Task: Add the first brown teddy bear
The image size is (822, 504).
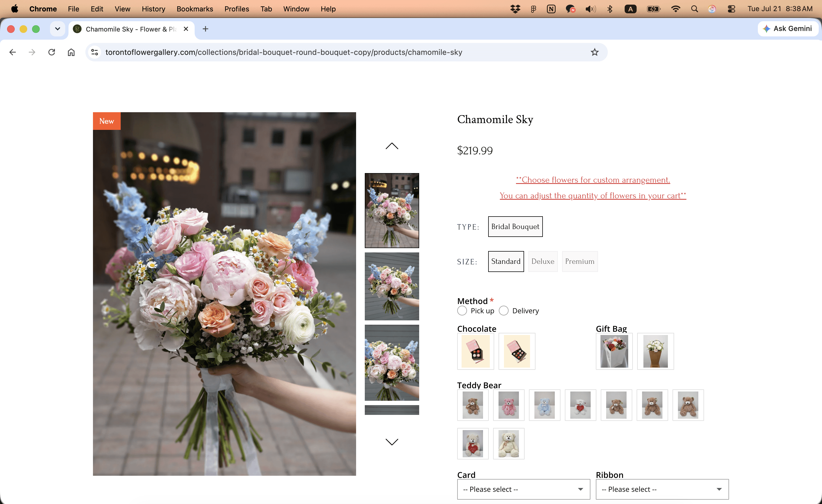Action: 473,405
